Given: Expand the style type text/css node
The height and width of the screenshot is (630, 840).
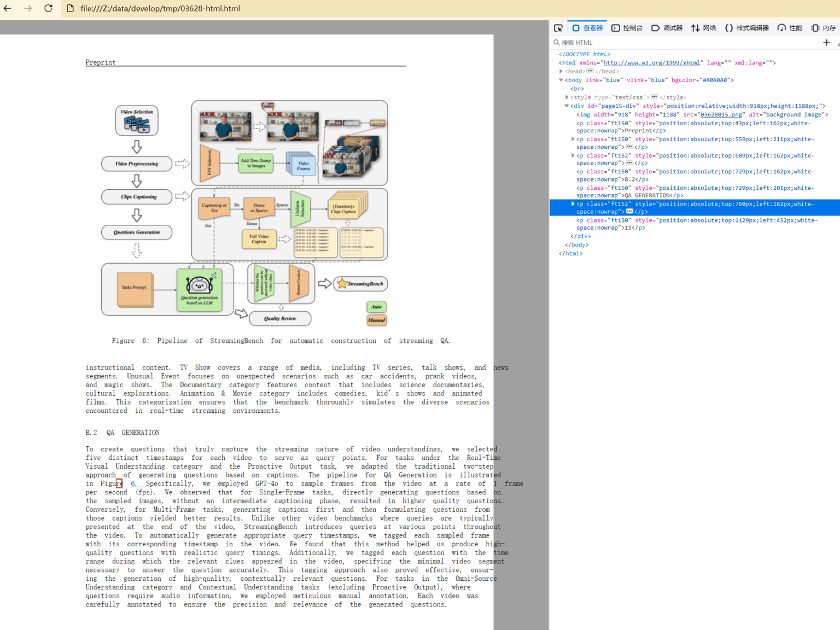Looking at the screenshot, I should (x=567, y=97).
